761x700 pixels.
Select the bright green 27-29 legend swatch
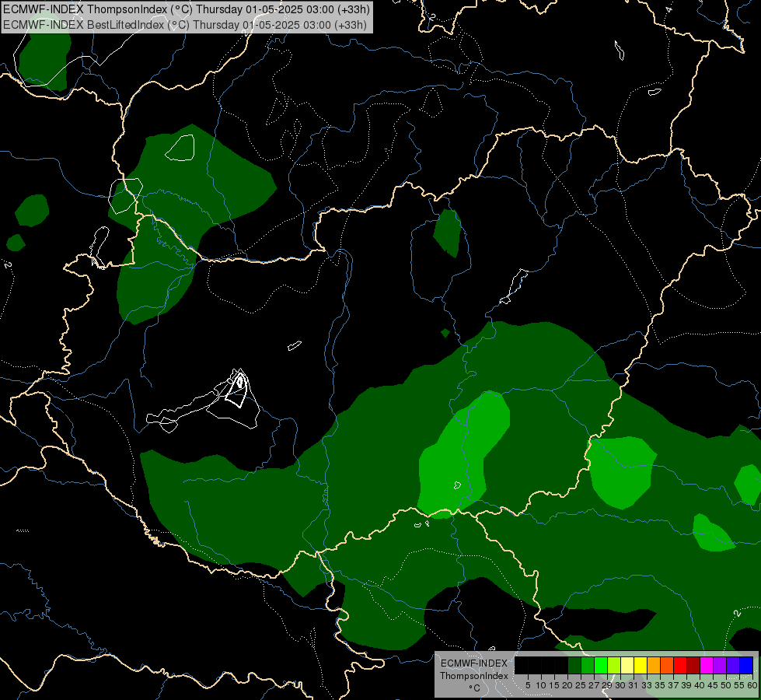[x=601, y=665]
